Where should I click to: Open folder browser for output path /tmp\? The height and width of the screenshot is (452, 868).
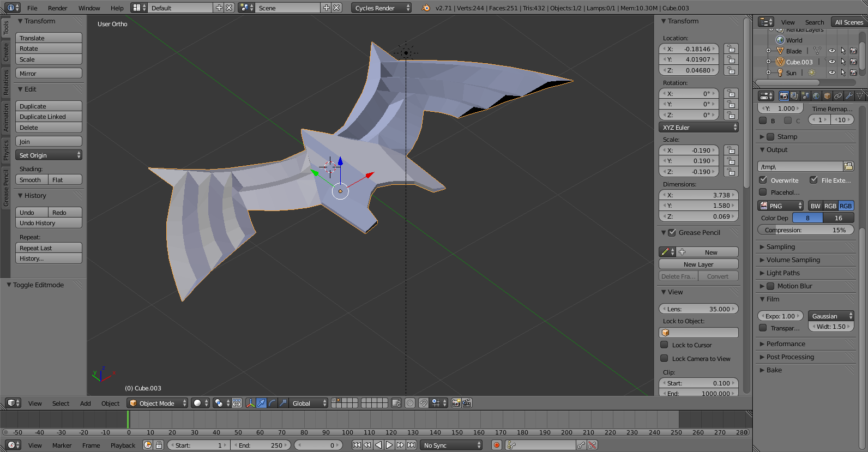(x=848, y=166)
